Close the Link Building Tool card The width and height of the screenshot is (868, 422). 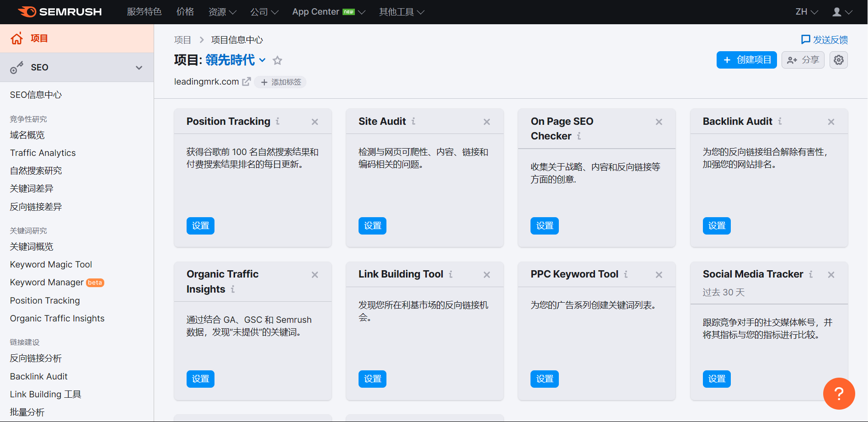(x=487, y=275)
